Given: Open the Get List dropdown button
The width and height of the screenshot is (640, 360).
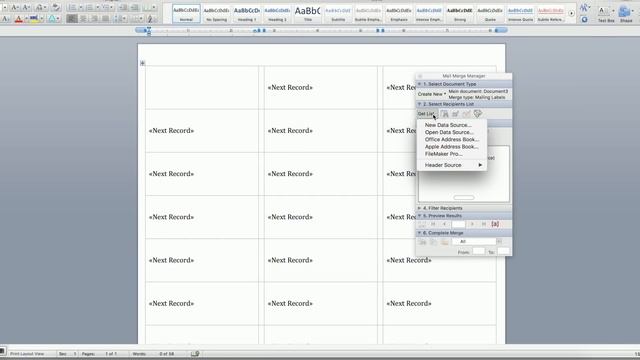Looking at the screenshot, I should [x=427, y=114].
